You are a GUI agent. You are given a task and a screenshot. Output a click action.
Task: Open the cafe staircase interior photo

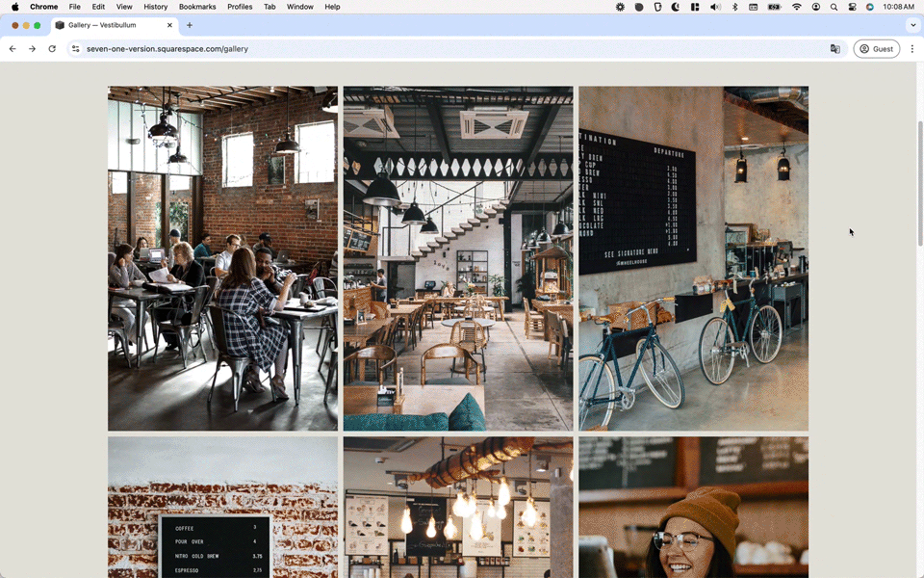[458, 258]
